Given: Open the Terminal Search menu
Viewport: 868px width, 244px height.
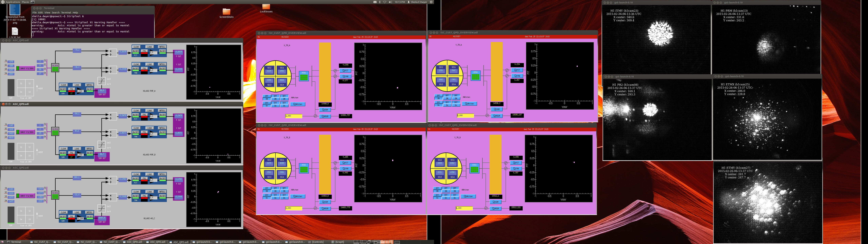Looking at the screenshot, I should tap(56, 13).
